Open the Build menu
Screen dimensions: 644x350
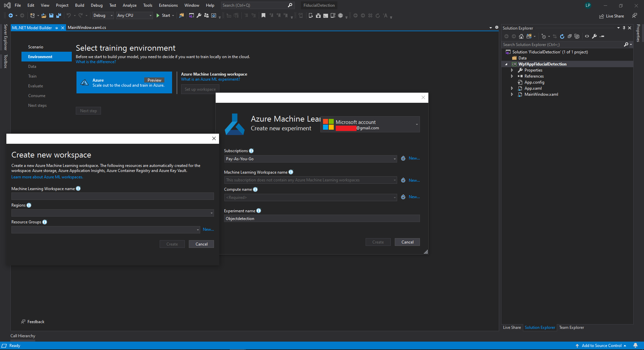tap(79, 5)
